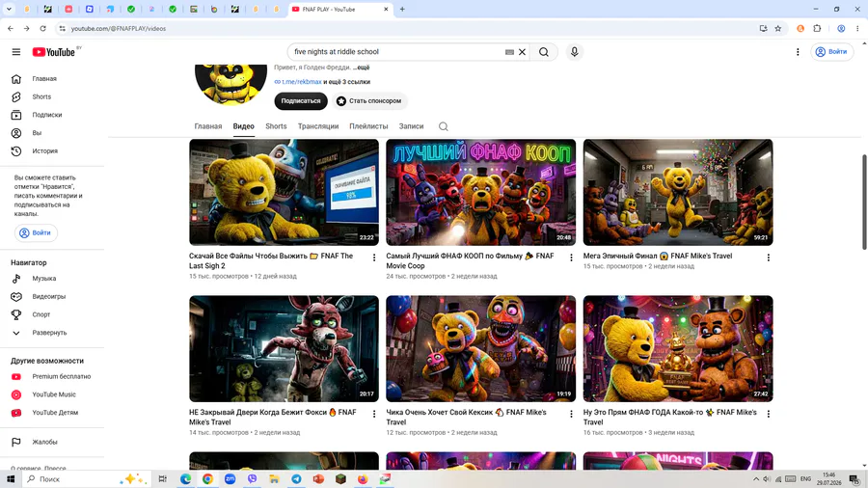
Task: Click the YouTube search input field
Action: click(395, 52)
